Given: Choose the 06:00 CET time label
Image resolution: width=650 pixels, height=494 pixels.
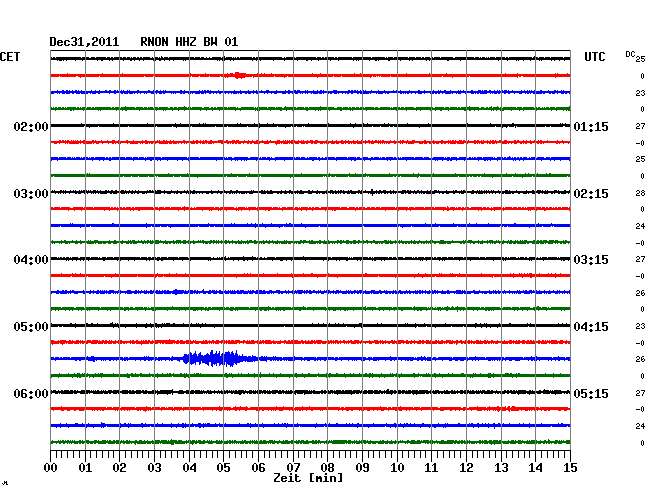Looking at the screenshot, I should click(x=31, y=393).
